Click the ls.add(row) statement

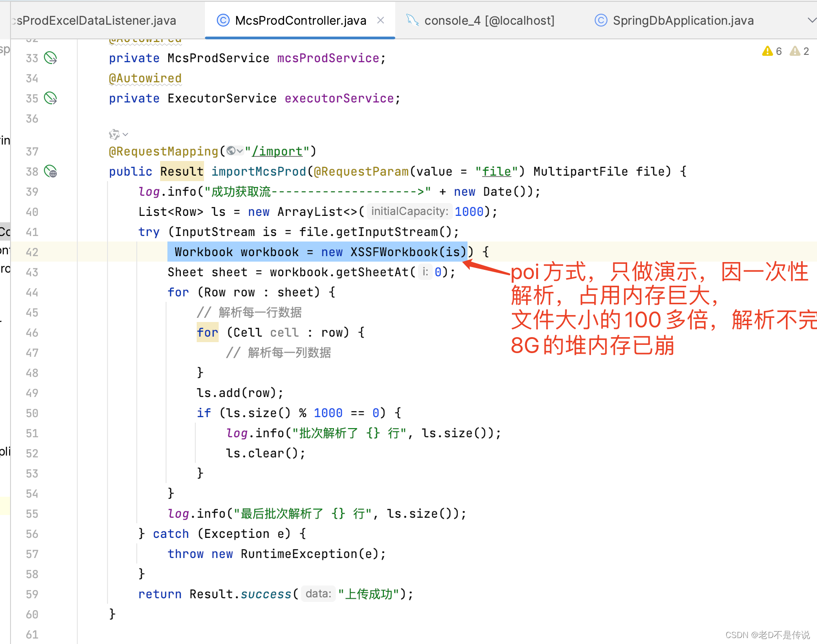(240, 393)
